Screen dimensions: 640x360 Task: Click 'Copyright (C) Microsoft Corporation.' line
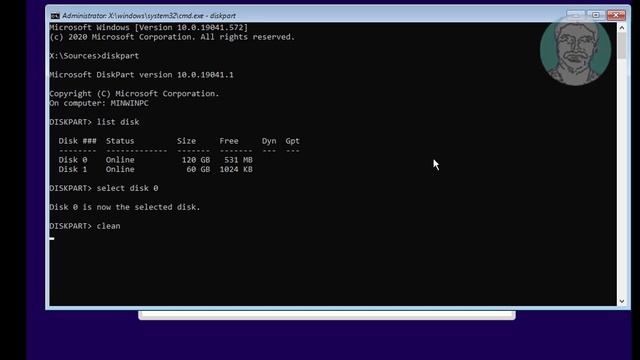click(134, 93)
